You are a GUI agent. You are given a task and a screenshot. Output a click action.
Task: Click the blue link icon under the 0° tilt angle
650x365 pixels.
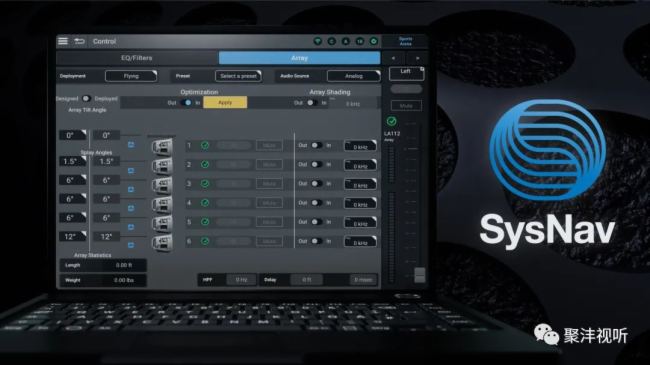tap(131, 144)
